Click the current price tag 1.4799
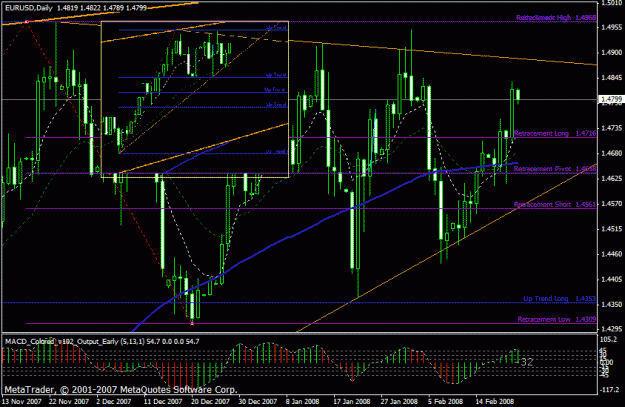 611,99
